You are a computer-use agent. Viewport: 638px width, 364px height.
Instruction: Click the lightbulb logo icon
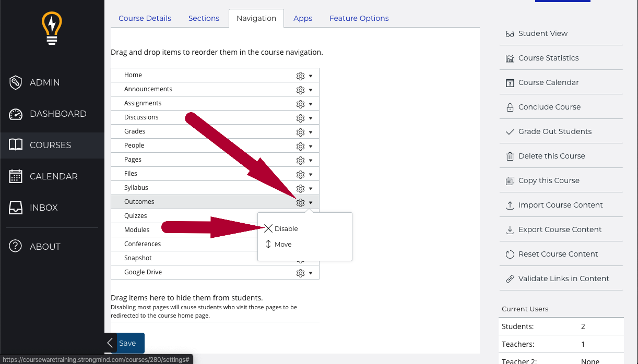tap(52, 28)
